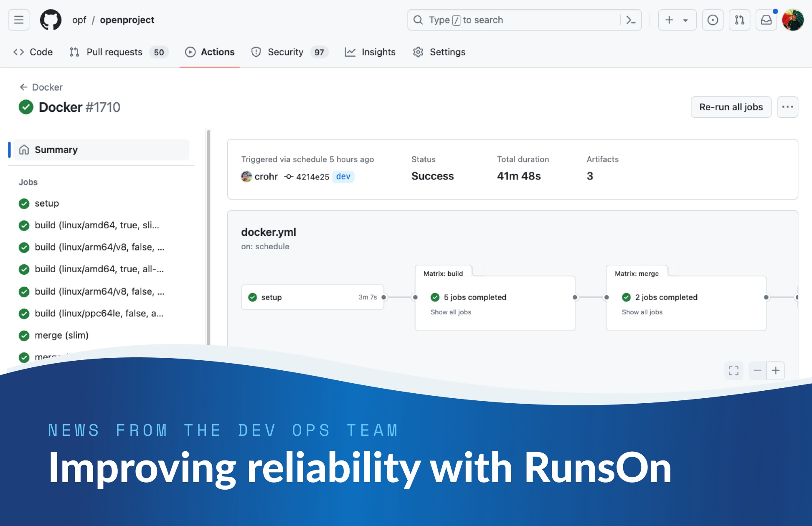Click the workflow zoom in control

click(x=775, y=370)
